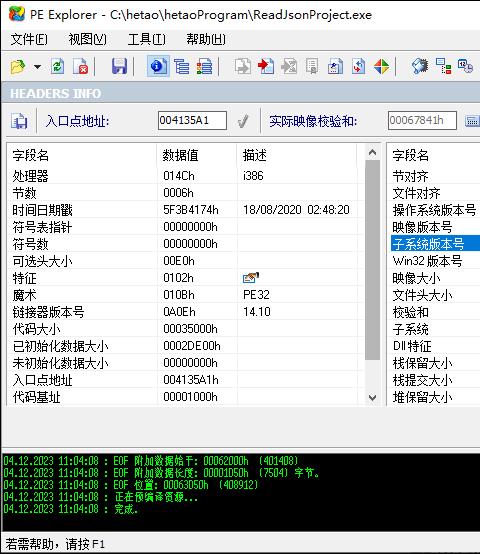Click the headers list scroll down arrow
480x554 pixels.
(372, 397)
